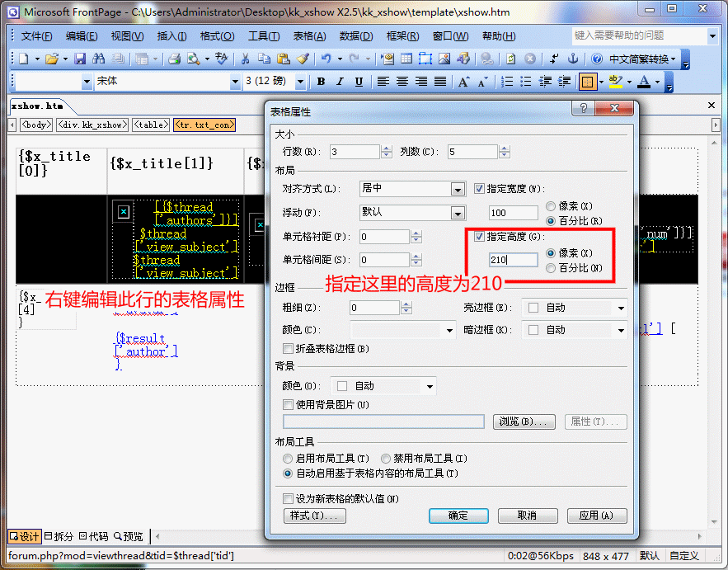
Task: Click the Open file folder icon
Action: [52, 59]
